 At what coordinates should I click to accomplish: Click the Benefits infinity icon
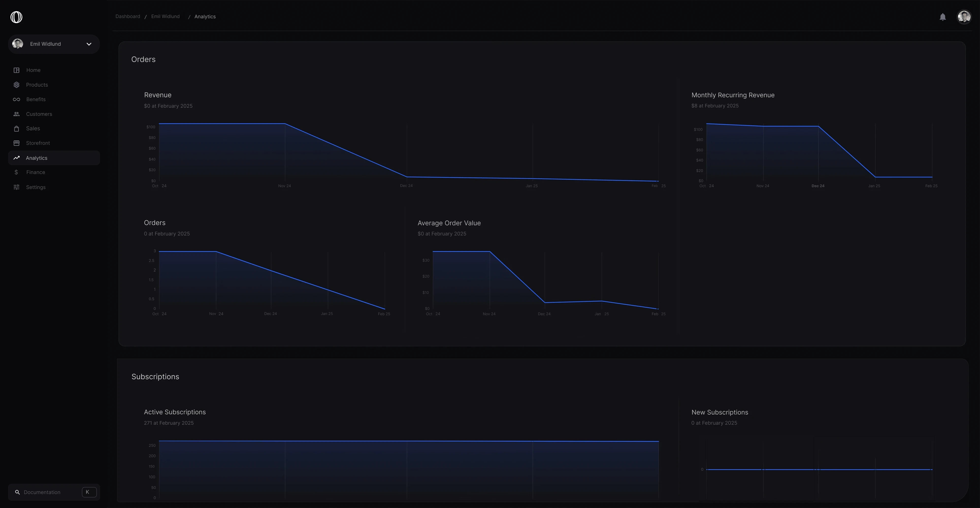16,99
